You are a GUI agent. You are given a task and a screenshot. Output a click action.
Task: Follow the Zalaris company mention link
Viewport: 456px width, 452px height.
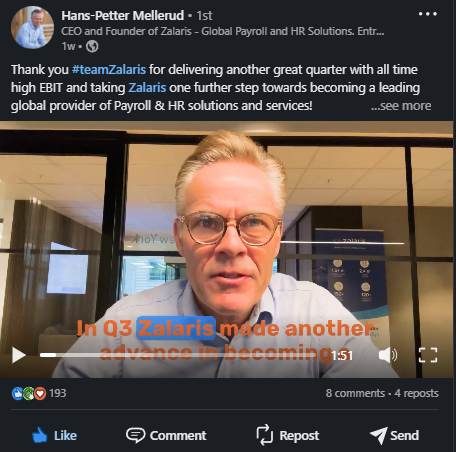point(147,88)
